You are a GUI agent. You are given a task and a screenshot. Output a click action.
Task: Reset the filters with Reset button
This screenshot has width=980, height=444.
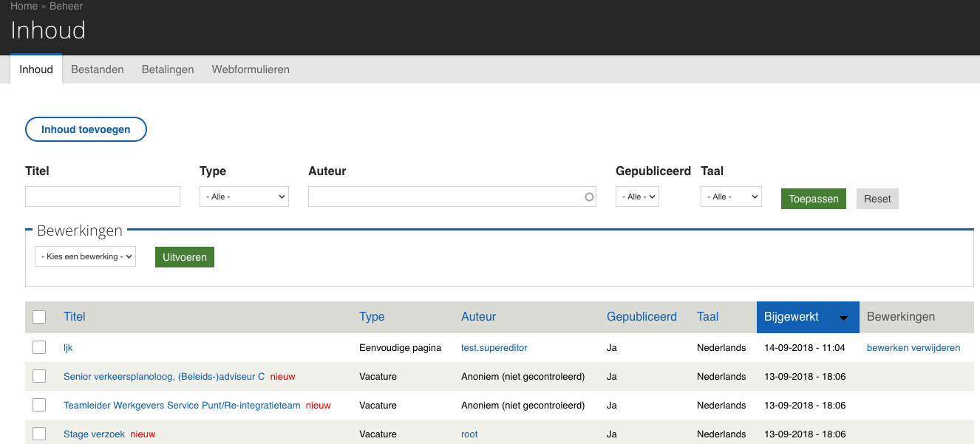tap(877, 199)
